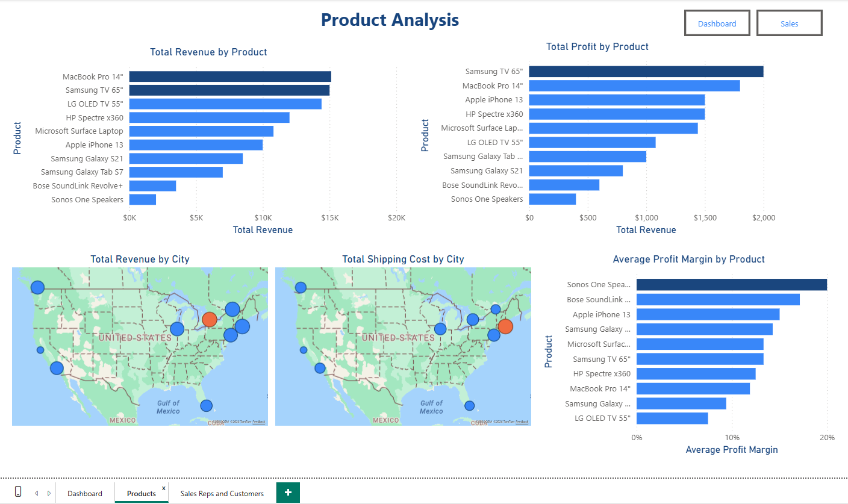Click the Total Revenue by City title
The width and height of the screenshot is (848, 504).
tap(140, 260)
